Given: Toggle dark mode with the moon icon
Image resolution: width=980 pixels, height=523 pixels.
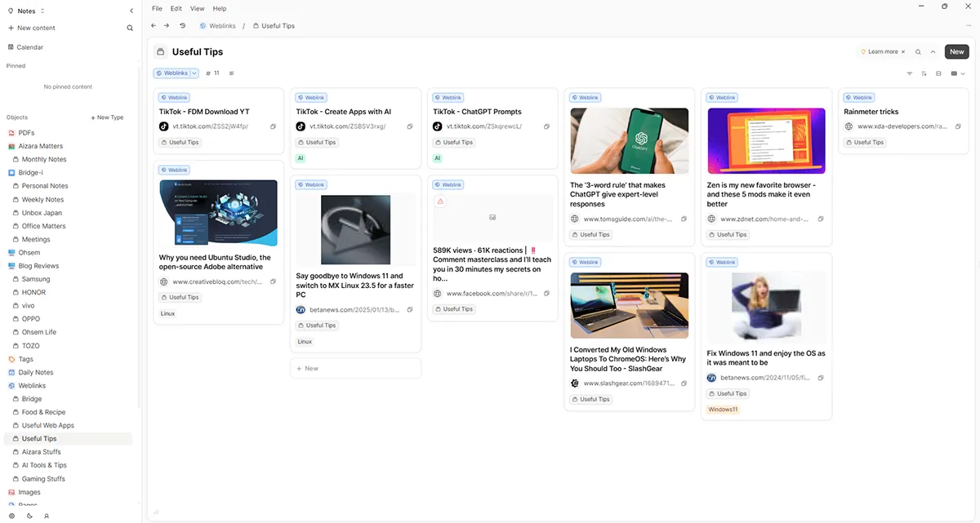Looking at the screenshot, I should pyautogui.click(x=29, y=516).
